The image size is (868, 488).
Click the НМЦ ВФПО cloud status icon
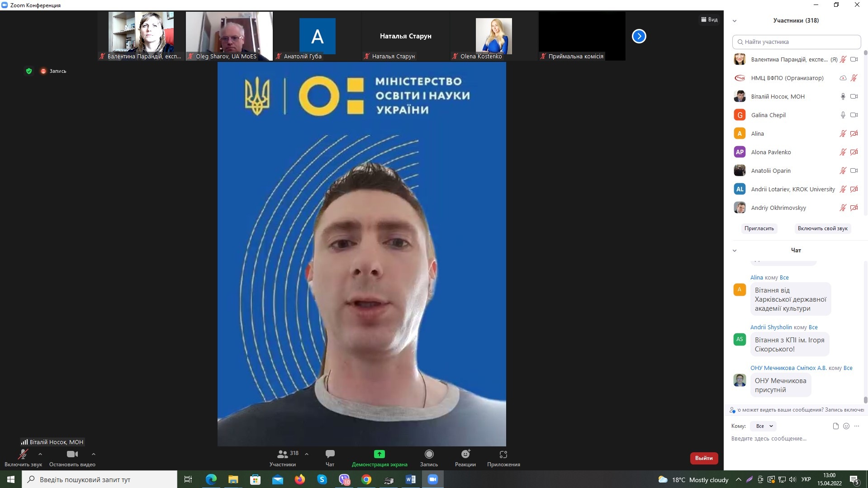[843, 78]
